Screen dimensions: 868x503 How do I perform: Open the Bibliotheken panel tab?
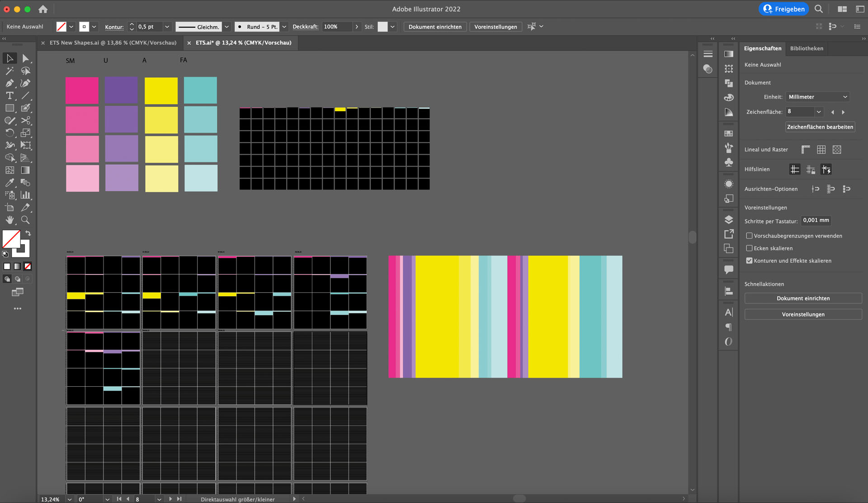coord(807,48)
